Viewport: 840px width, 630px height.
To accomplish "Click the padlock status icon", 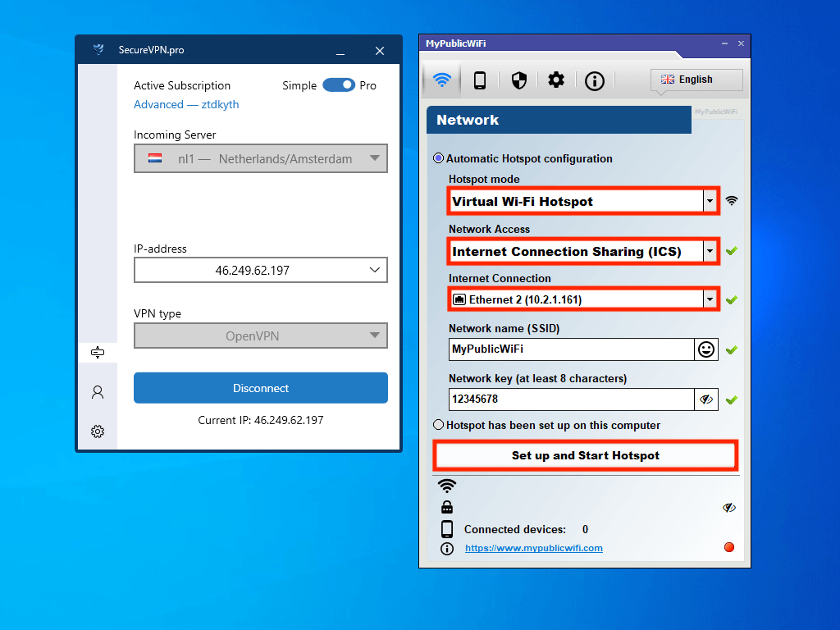I will [447, 507].
